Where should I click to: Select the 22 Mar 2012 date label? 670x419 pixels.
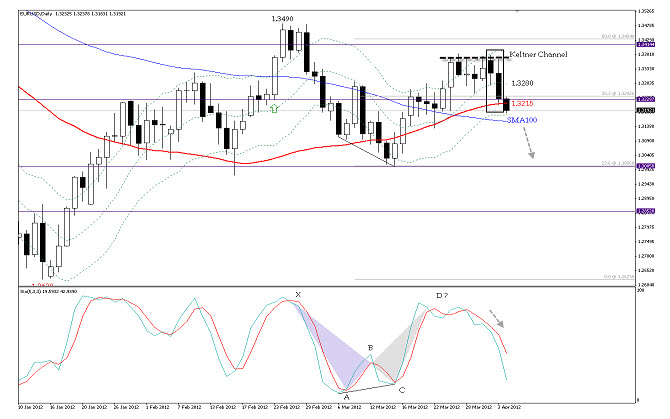[x=447, y=407]
